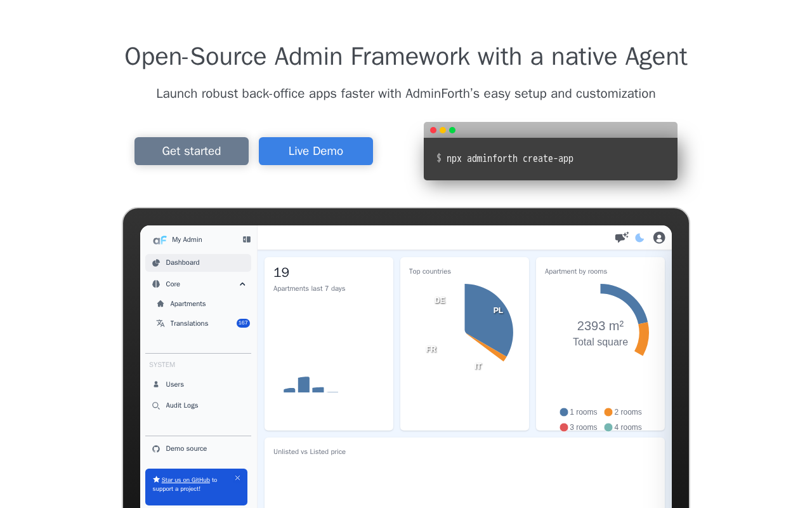
Task: Click the Dashboard pie chart icon
Action: pos(156,263)
